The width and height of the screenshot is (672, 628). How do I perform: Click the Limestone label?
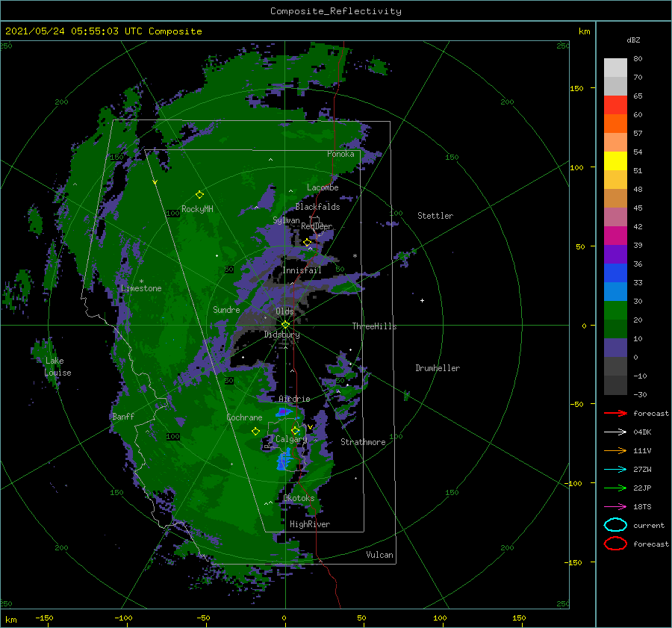(x=141, y=288)
